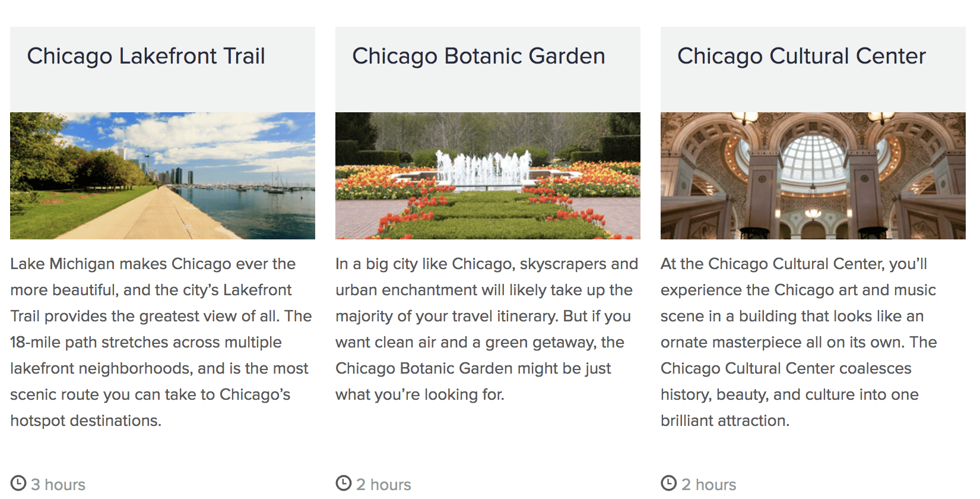Select the Lakefront Trail description text

(x=161, y=342)
